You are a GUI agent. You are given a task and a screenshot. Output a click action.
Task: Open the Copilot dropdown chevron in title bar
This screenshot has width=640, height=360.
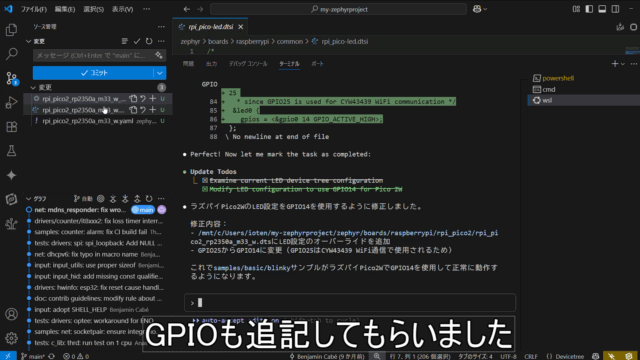(485, 9)
